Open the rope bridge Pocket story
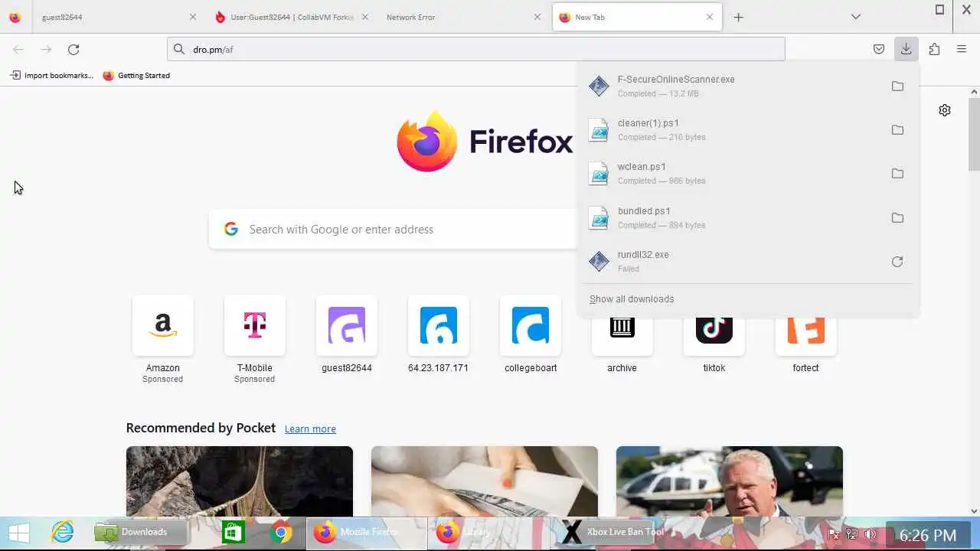This screenshot has width=980, height=551. [240, 481]
